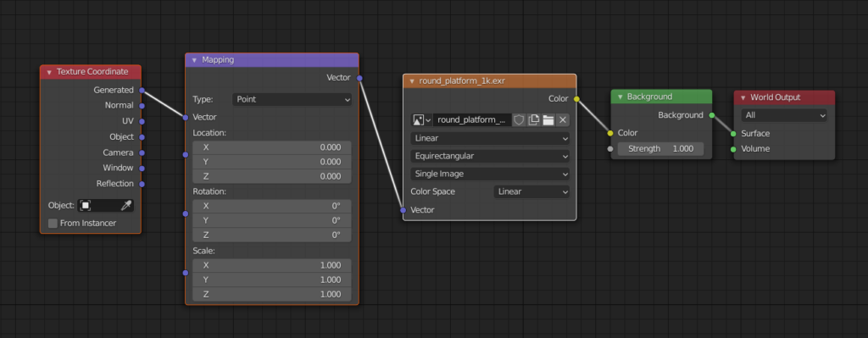This screenshot has height=338, width=868.
Task: Select the round_platform_1k.exr node title
Action: (462, 80)
